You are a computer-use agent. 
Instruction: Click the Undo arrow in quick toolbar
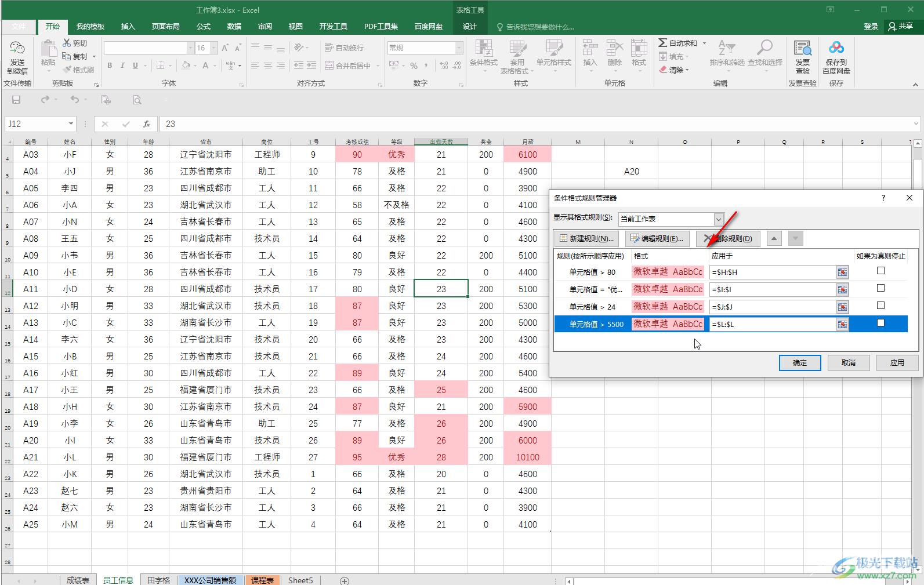point(74,100)
